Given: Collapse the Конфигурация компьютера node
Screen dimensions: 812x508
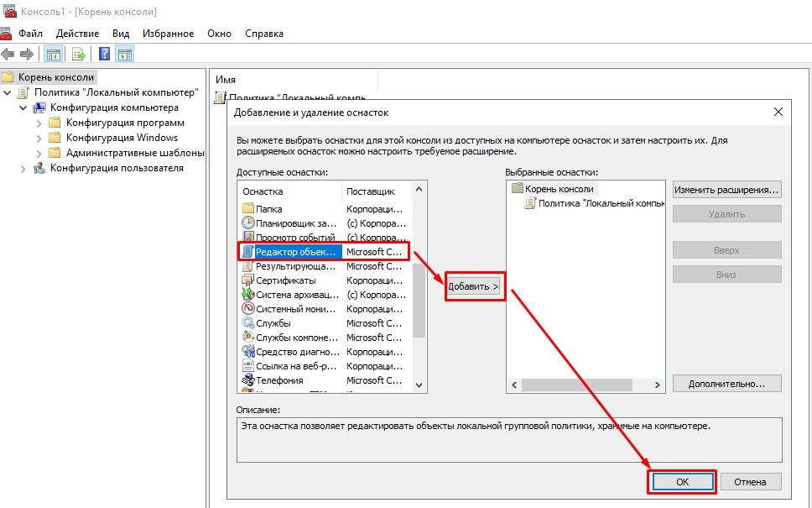Looking at the screenshot, I should pos(23,107).
